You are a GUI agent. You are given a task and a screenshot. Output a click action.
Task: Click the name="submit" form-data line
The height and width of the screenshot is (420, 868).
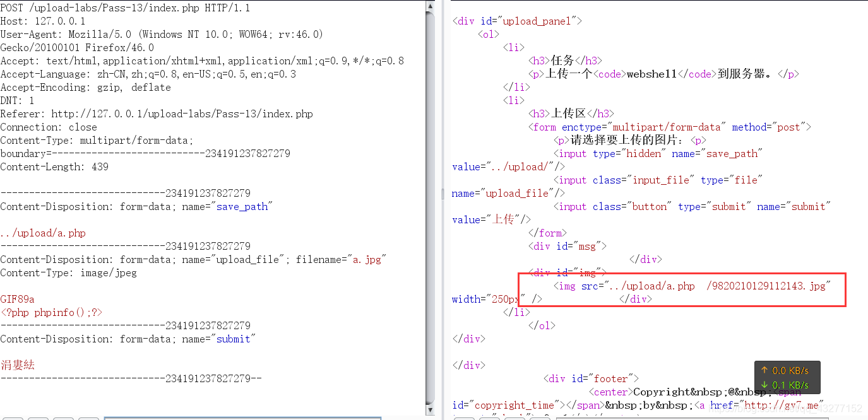pyautogui.click(x=128, y=339)
